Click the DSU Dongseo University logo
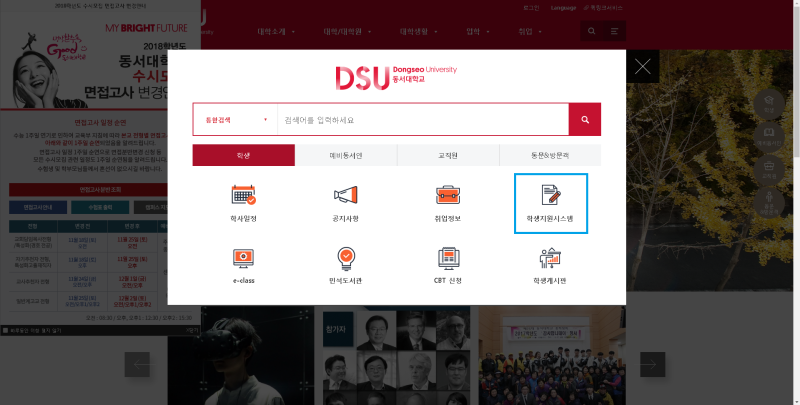The width and height of the screenshot is (800, 405). (x=396, y=78)
